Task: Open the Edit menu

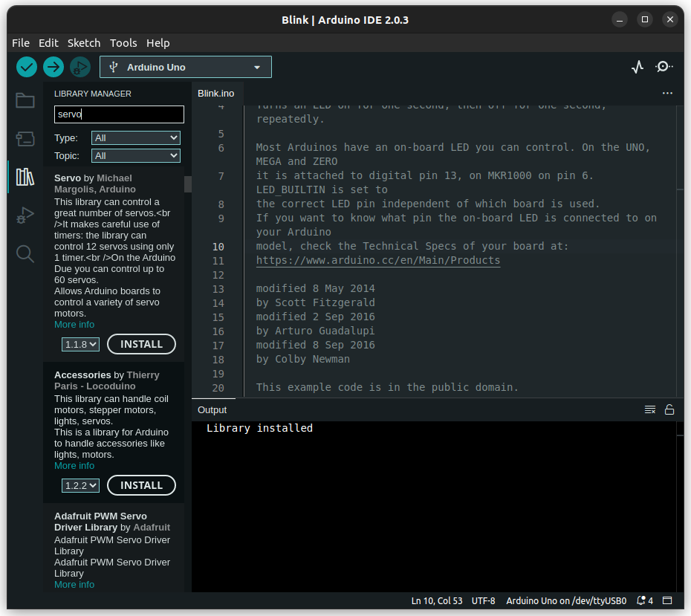Action: (x=48, y=43)
